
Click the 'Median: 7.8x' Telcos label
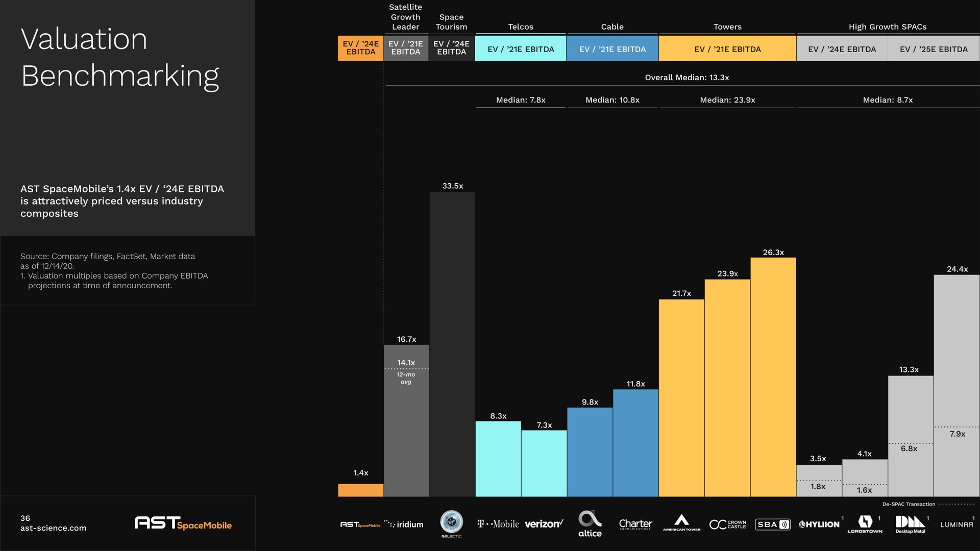tap(521, 100)
